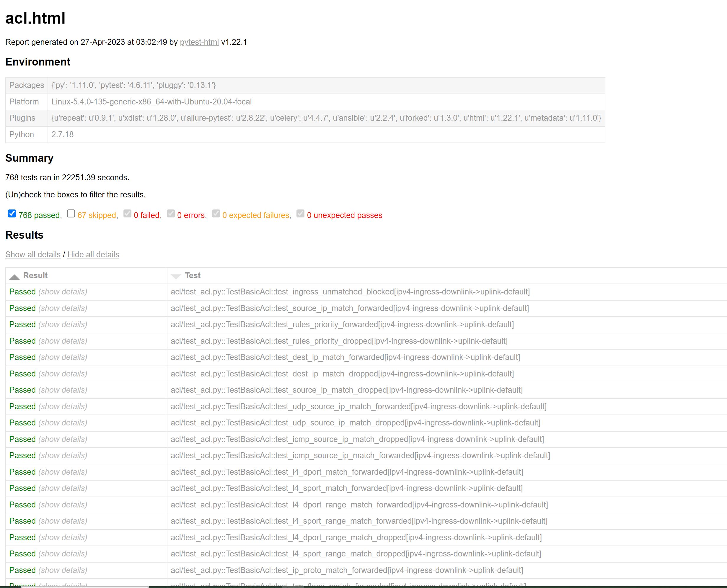Check the 67 skipped filter checkbox
This screenshot has width=727, height=588.
point(71,213)
